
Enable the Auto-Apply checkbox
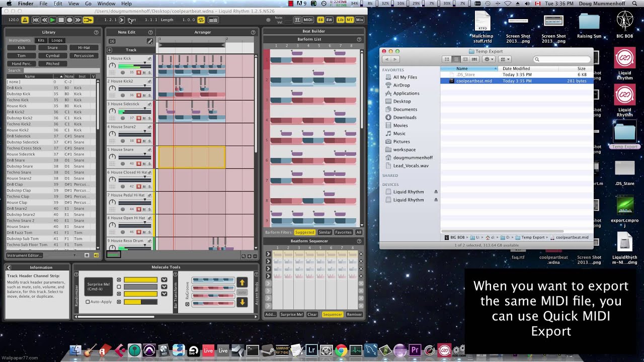tap(88, 302)
